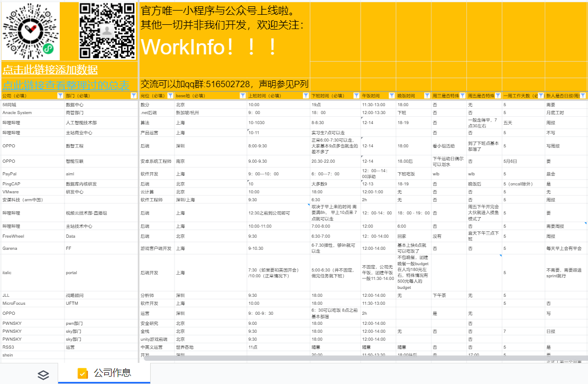
Task: Select the MicroFocus company cell
Action: pos(33,304)
